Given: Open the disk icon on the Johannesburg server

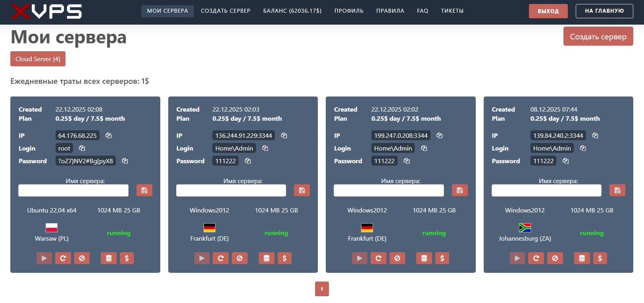Looking at the screenshot, I should pyautogui.click(x=582, y=258).
